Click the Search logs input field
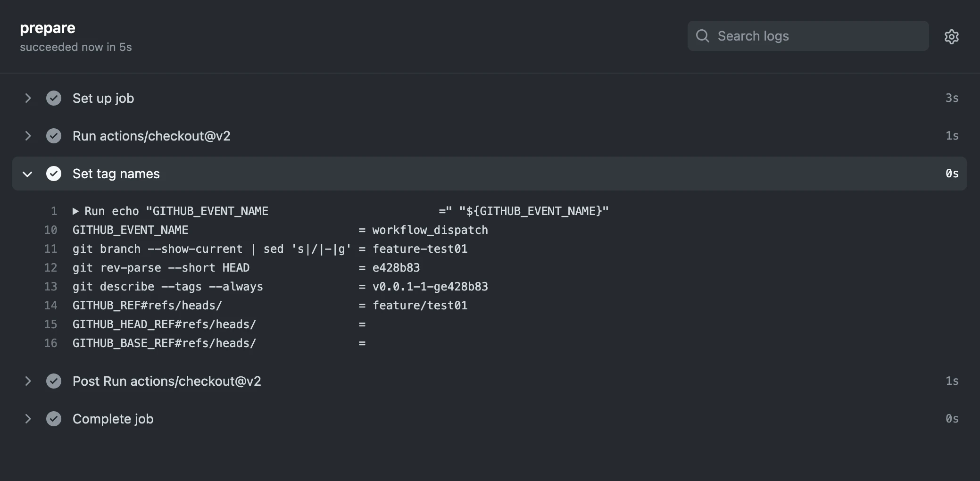 pos(808,36)
